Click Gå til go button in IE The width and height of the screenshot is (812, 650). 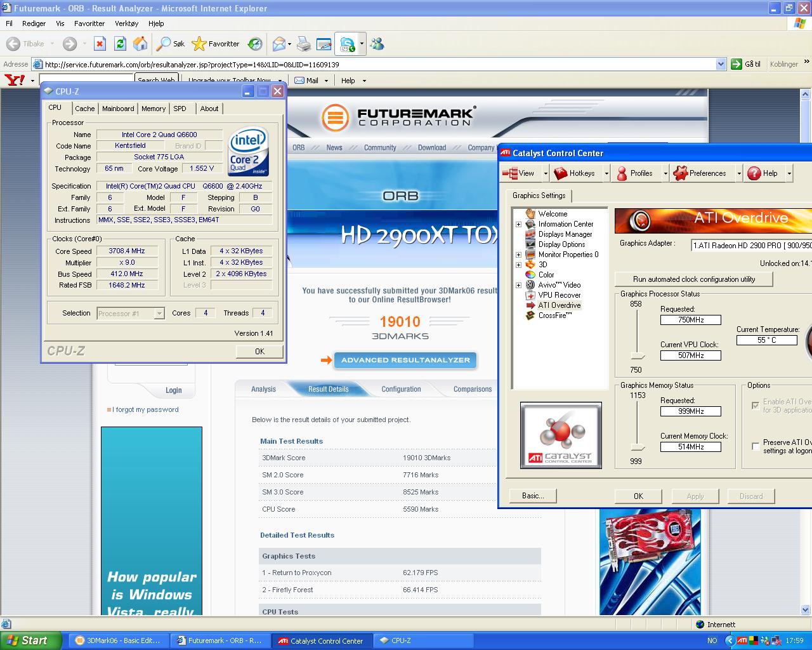[x=746, y=64]
